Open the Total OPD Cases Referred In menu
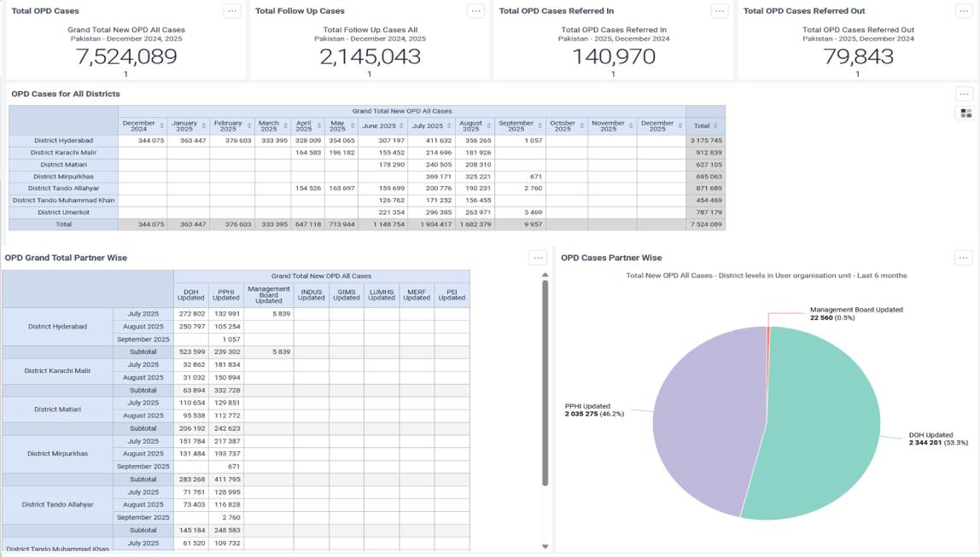The image size is (980, 558). coord(720,11)
